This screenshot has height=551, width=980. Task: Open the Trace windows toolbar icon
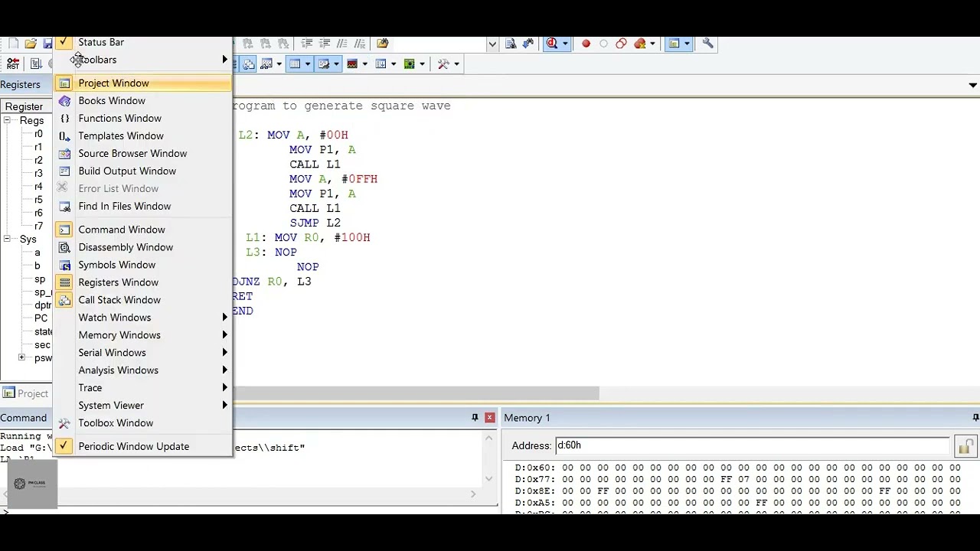point(381,64)
